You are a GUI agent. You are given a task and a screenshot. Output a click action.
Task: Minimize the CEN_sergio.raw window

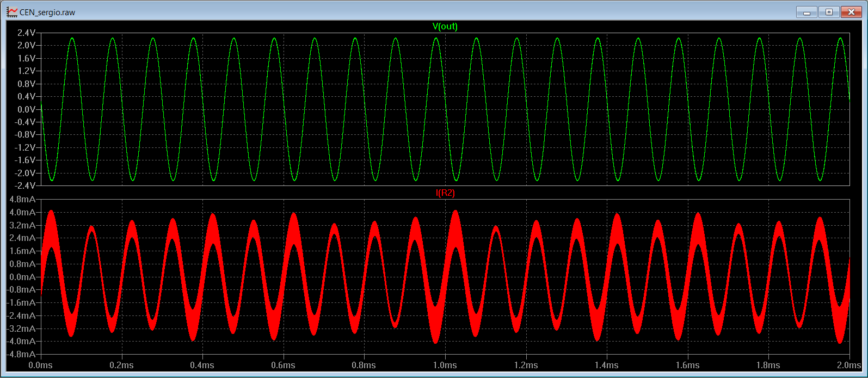(x=807, y=12)
